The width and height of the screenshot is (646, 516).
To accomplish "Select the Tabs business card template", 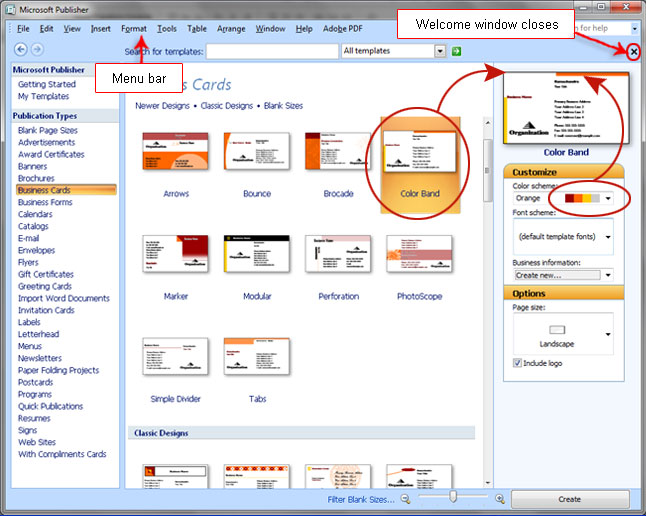I will point(257,357).
